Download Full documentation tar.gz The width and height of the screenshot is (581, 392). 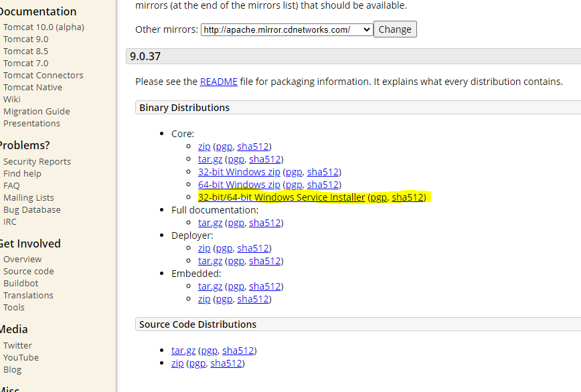click(210, 223)
